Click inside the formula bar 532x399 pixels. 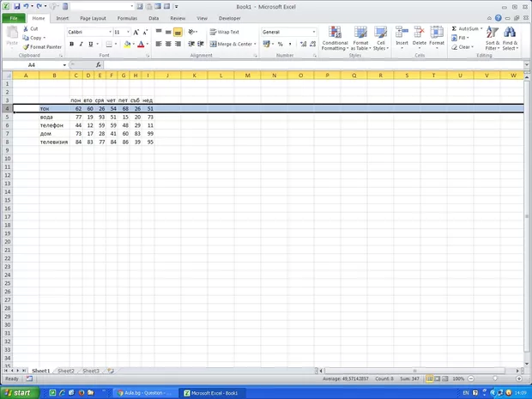313,65
